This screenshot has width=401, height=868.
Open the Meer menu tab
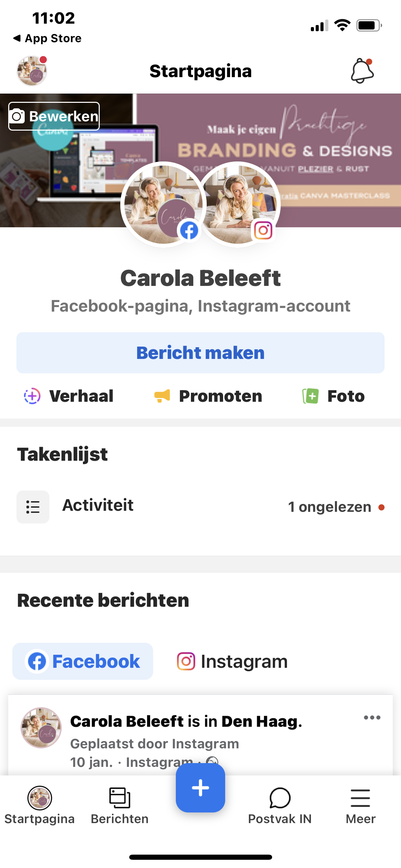[x=361, y=805]
